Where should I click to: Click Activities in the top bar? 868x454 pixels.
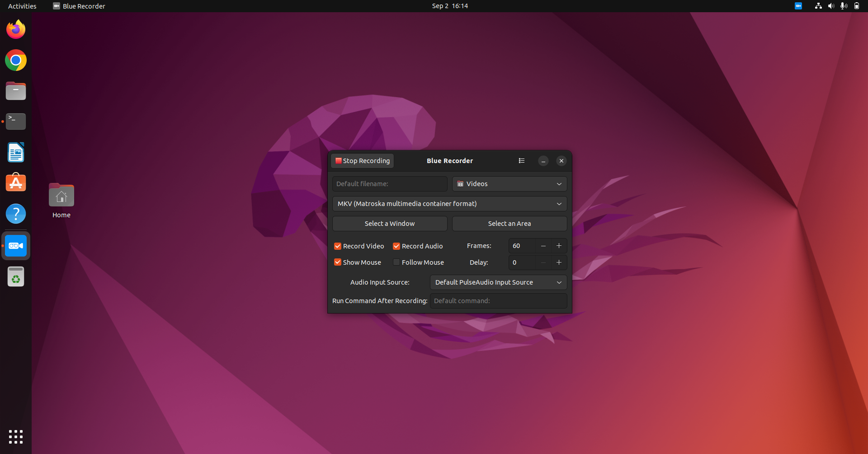(x=22, y=6)
